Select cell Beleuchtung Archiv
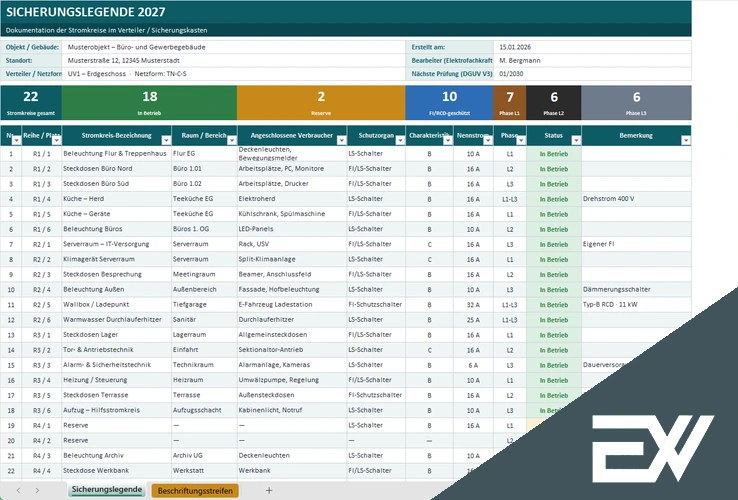Viewport: 738px width, 500px height. pos(116,455)
